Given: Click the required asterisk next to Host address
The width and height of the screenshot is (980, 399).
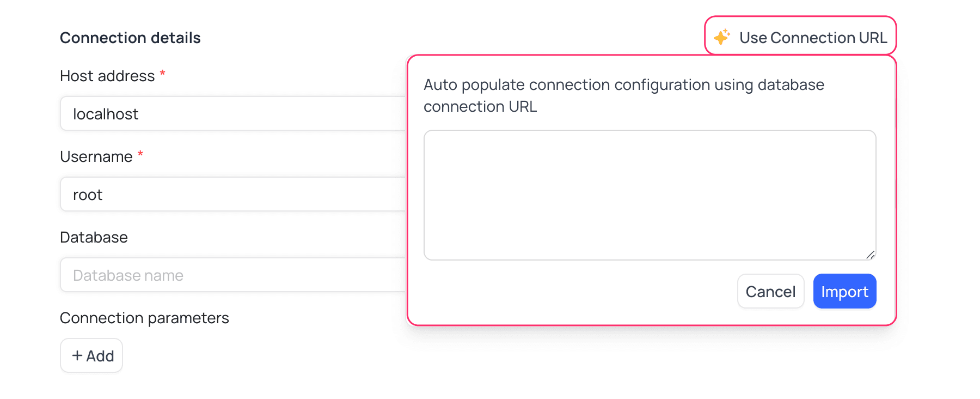Looking at the screenshot, I should pyautogui.click(x=163, y=73).
